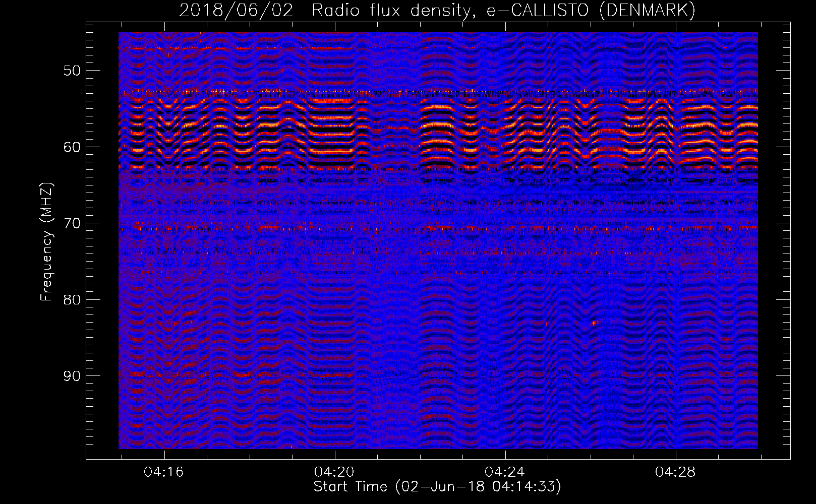The height and width of the screenshot is (504, 816).
Task: Click the Frequency (MHZ) axis label
Action: click(x=46, y=242)
